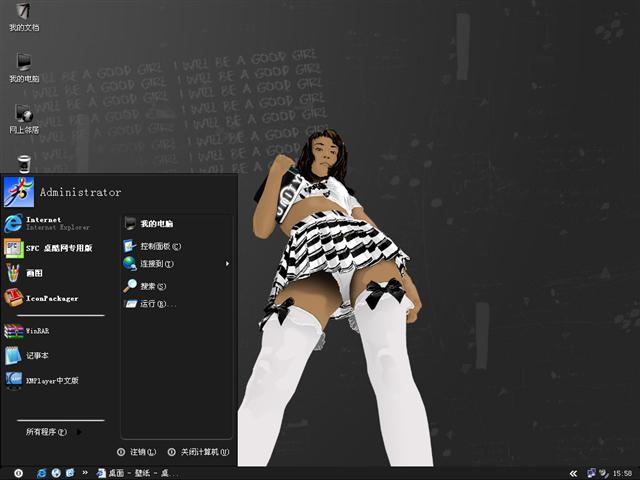
Task: Open 我的电脑 in the Start menu right pane
Action: click(149, 224)
